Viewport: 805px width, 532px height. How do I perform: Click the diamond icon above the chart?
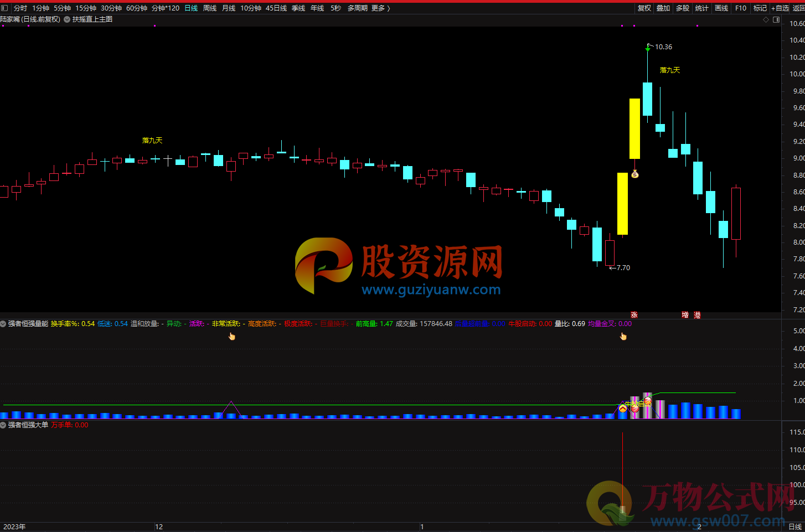[x=766, y=19]
